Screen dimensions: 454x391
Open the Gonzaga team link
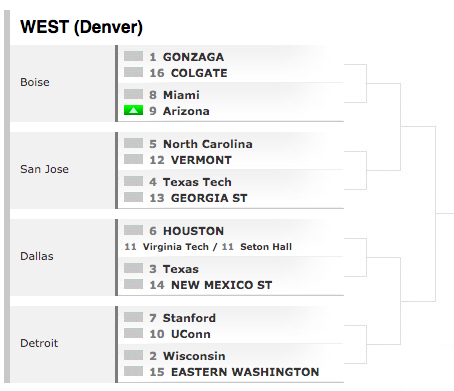193,57
